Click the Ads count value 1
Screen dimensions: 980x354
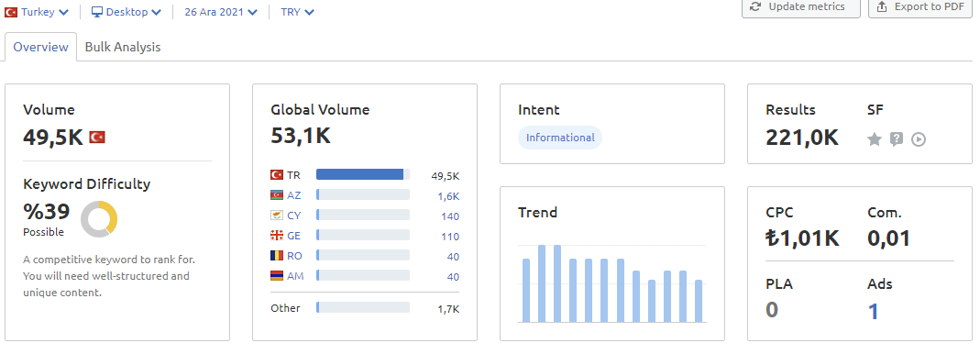click(x=873, y=311)
